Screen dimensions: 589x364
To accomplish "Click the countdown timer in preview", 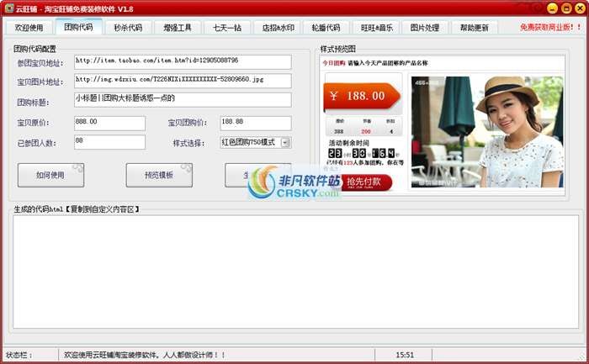I will (362, 153).
